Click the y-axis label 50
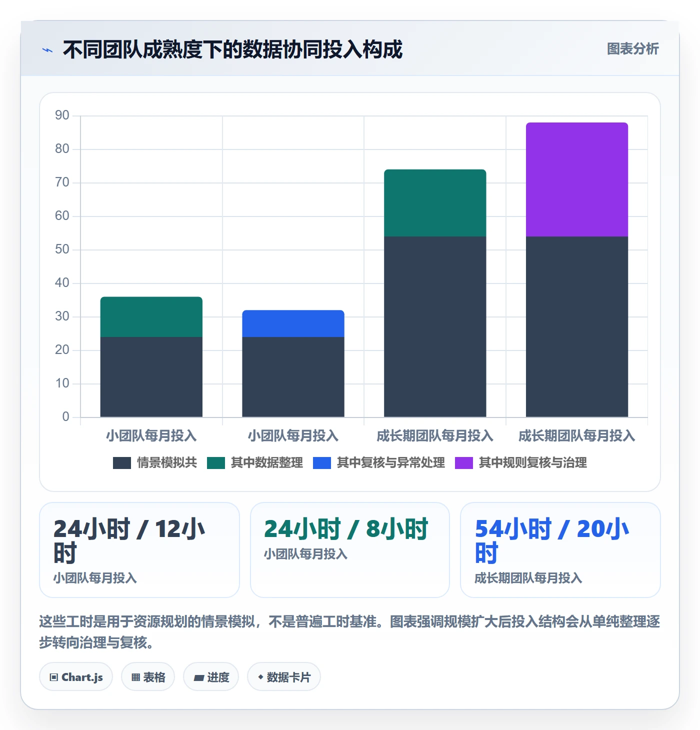This screenshot has width=700, height=730. [x=62, y=249]
